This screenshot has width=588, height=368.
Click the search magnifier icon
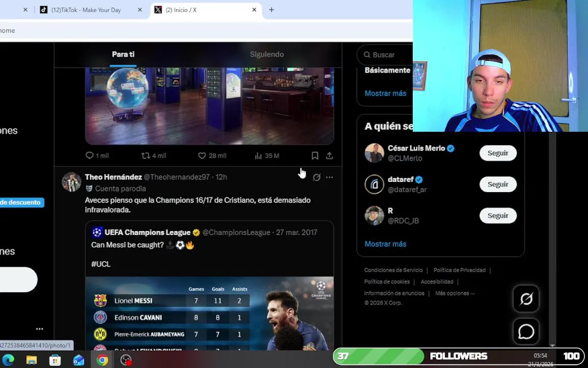coord(367,55)
